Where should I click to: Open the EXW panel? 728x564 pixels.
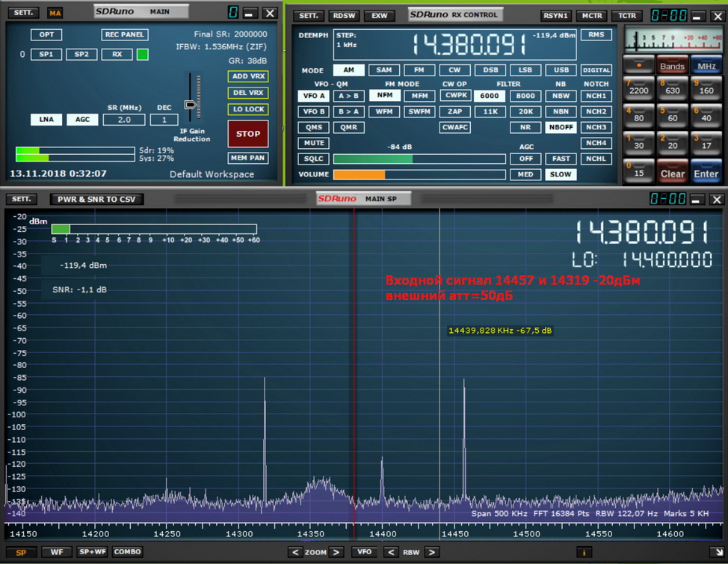pyautogui.click(x=379, y=16)
